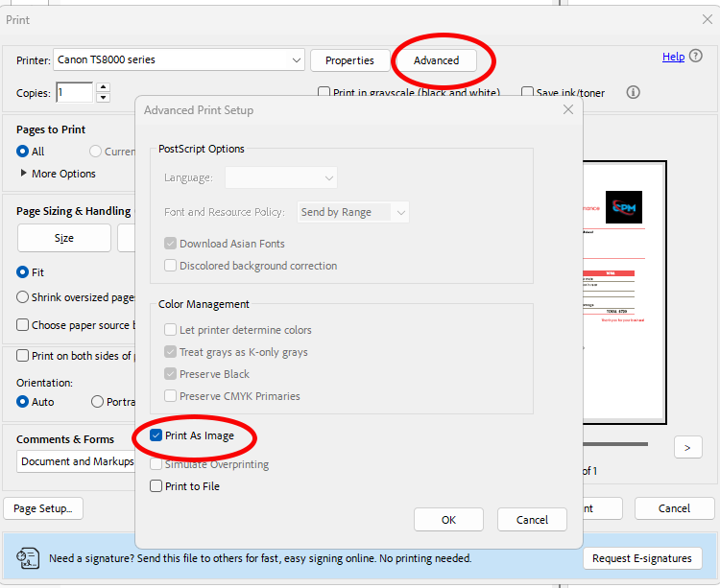720x588 pixels.
Task: Open the Help link
Action: coord(673,57)
